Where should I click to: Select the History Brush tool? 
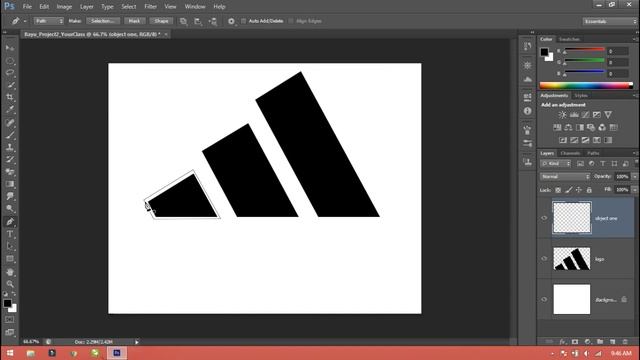tap(10, 160)
